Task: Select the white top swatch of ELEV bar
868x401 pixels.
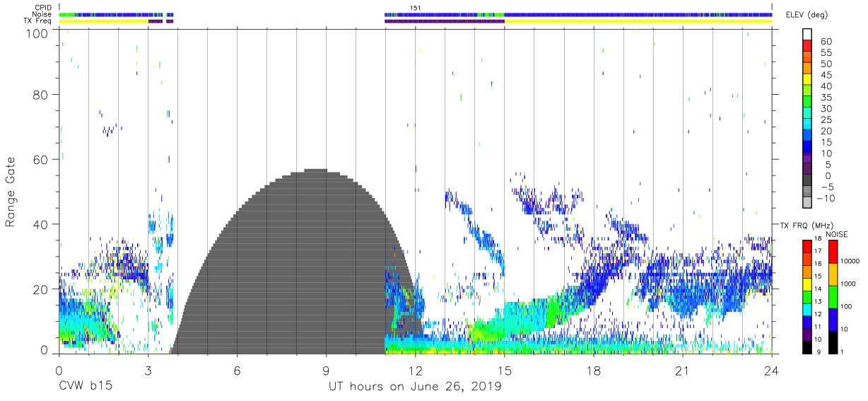Action: (807, 35)
